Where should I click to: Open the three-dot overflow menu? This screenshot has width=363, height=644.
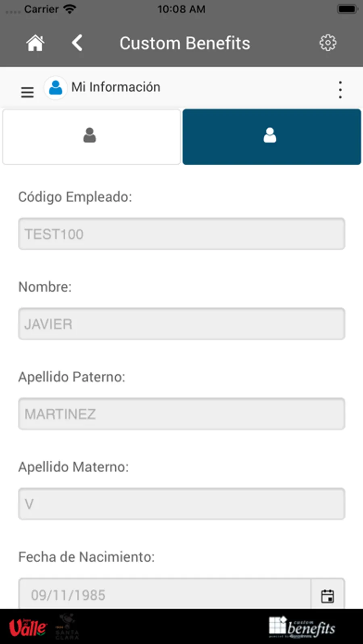(x=340, y=89)
